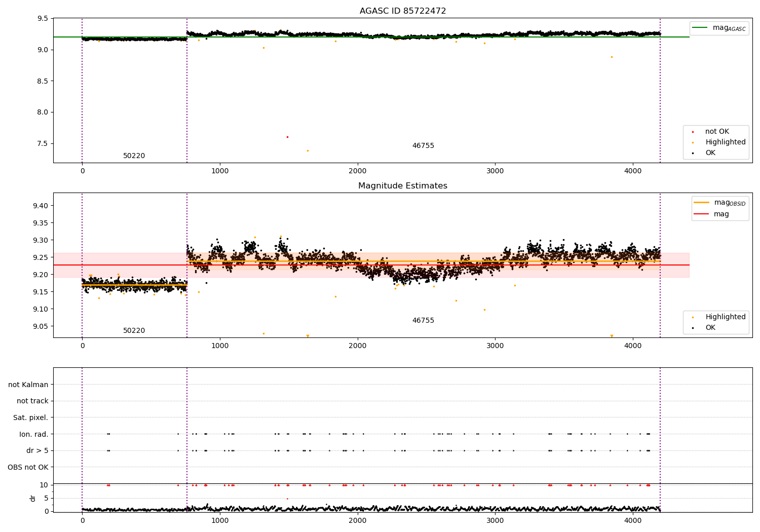Viewport: 760px width, 532px height.
Task: Click the 'Sat. pixel.' y-axis label
Action: coord(30,417)
